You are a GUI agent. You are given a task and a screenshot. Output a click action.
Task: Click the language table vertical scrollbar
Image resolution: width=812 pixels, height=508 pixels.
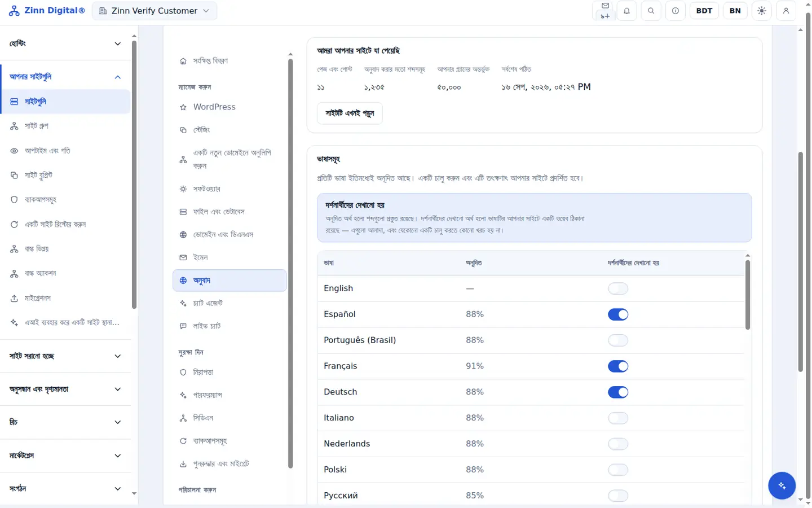click(748, 295)
